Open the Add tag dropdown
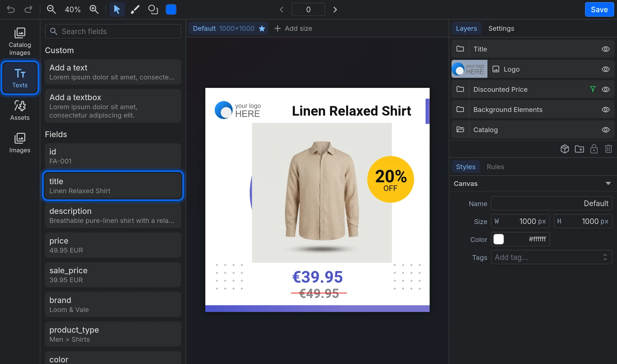 [x=551, y=257]
